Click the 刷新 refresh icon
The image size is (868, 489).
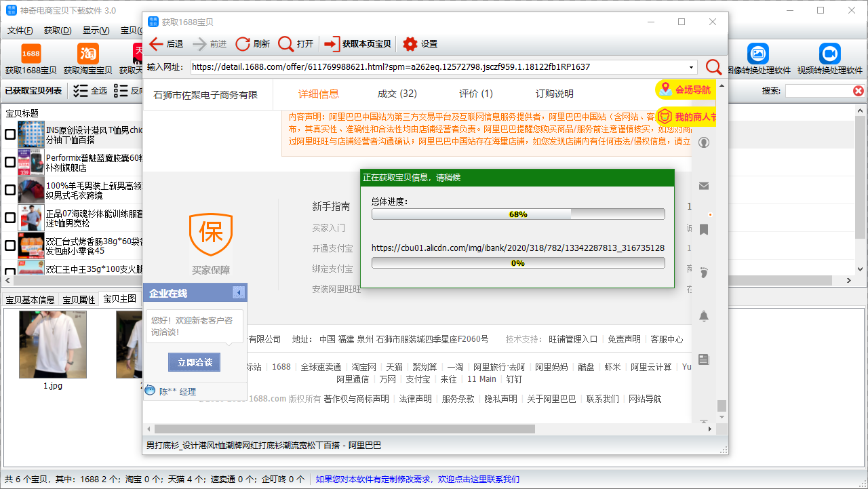click(x=243, y=44)
